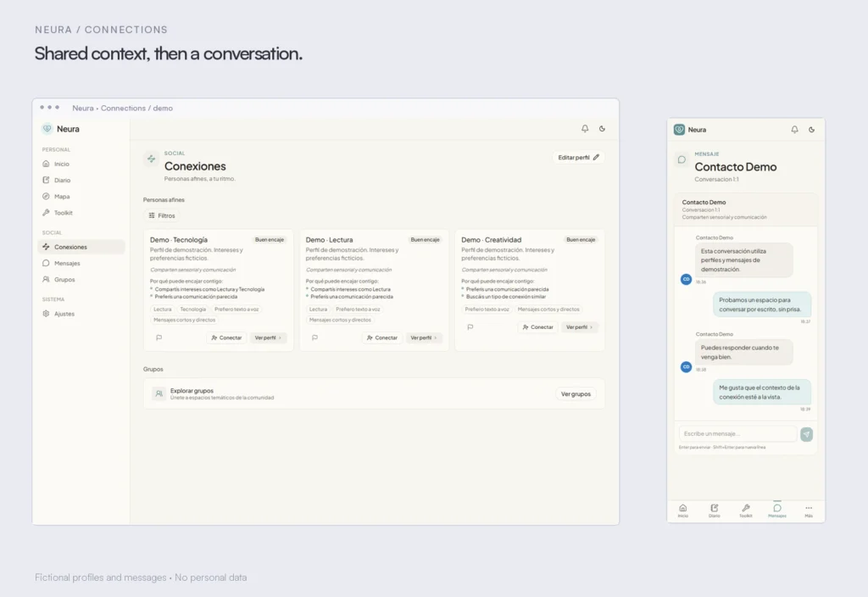This screenshot has height=597, width=868.
Task: Click the Lectura tag on the Demo · Lectura card
Action: tap(318, 309)
